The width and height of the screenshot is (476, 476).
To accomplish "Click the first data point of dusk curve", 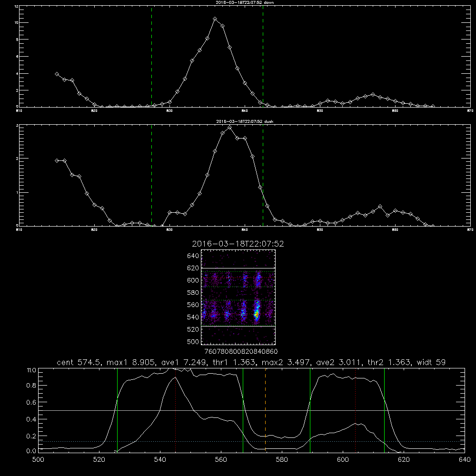I will pyautogui.click(x=57, y=160).
